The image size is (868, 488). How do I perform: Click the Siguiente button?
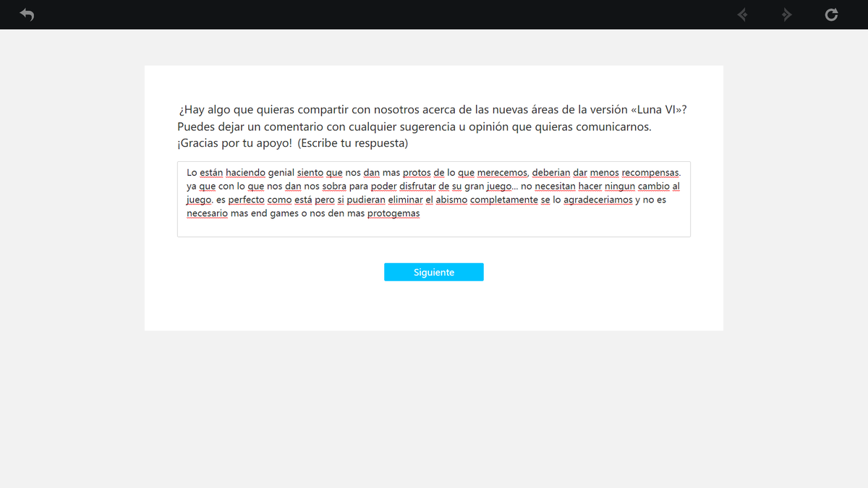[x=434, y=272]
